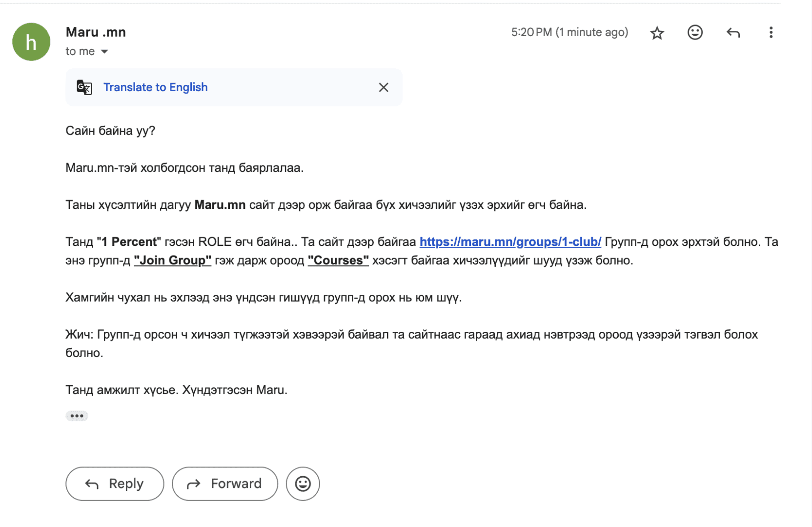
Task: Click the sender avatar with letter h
Action: click(x=31, y=42)
